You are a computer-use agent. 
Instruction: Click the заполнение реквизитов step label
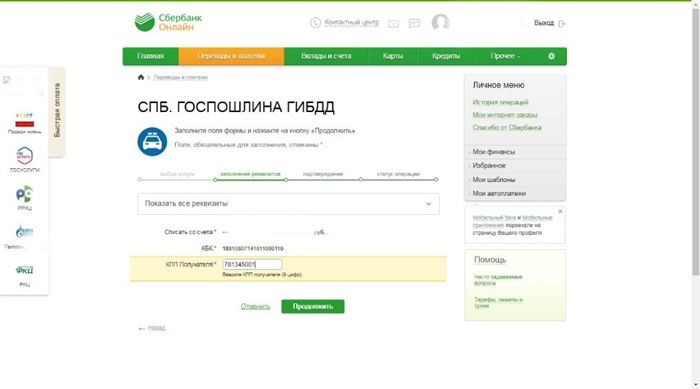point(250,174)
